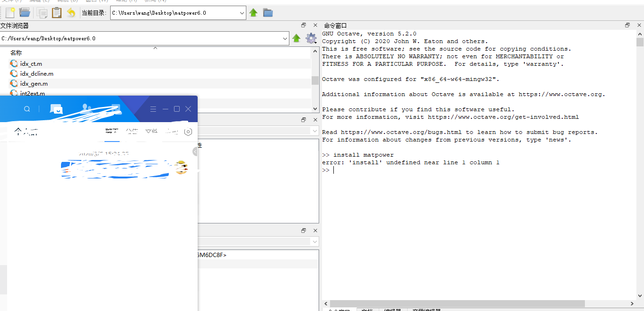Image resolution: width=644 pixels, height=311 pixels.
Task: Close the command history panel
Action: 315,231
